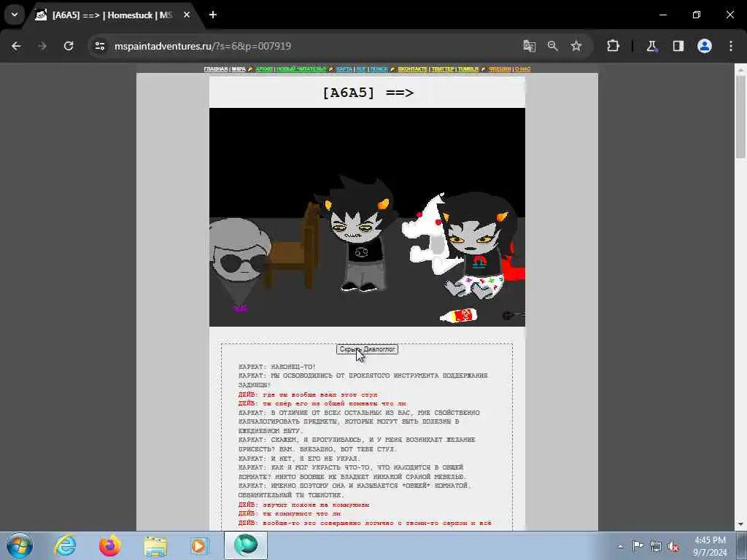Open the Windows Start menu
The image size is (747, 560).
coord(20,545)
